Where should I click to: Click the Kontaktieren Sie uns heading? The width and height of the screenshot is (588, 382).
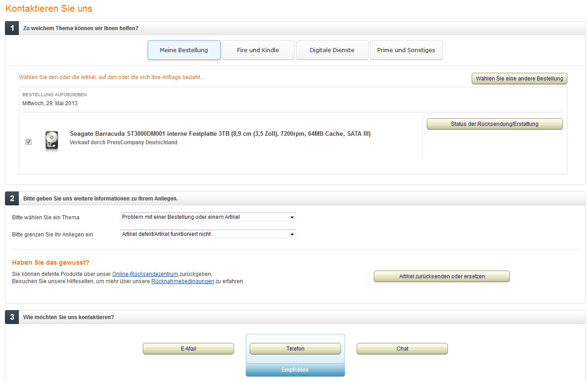coord(49,9)
